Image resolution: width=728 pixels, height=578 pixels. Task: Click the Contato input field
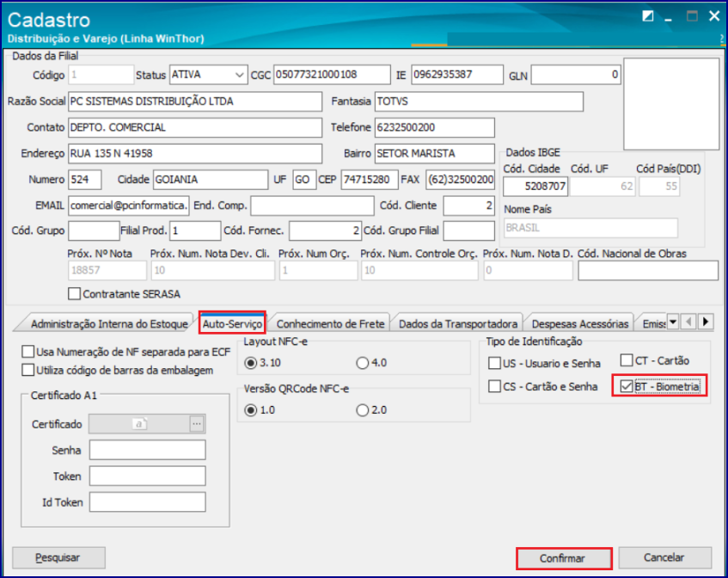195,127
